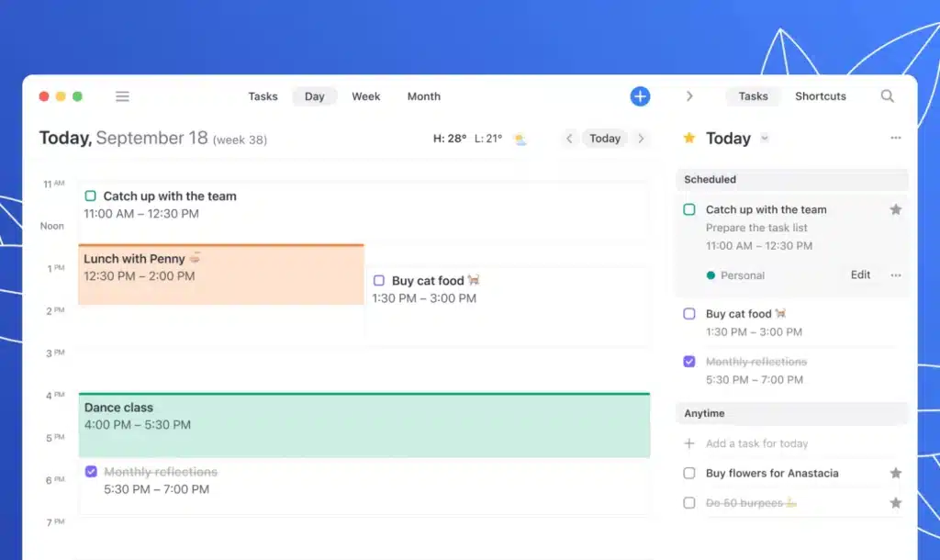Check Buy cat food in the sidebar list

click(689, 314)
